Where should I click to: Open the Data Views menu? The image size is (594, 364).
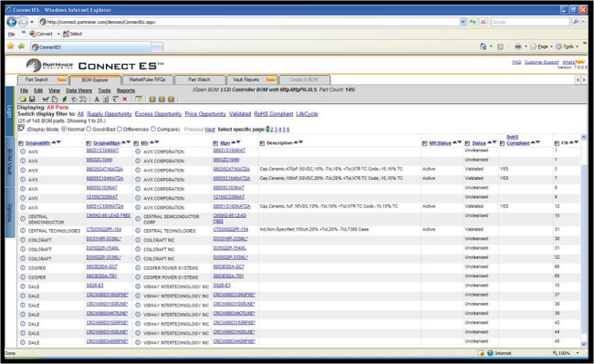pos(78,90)
